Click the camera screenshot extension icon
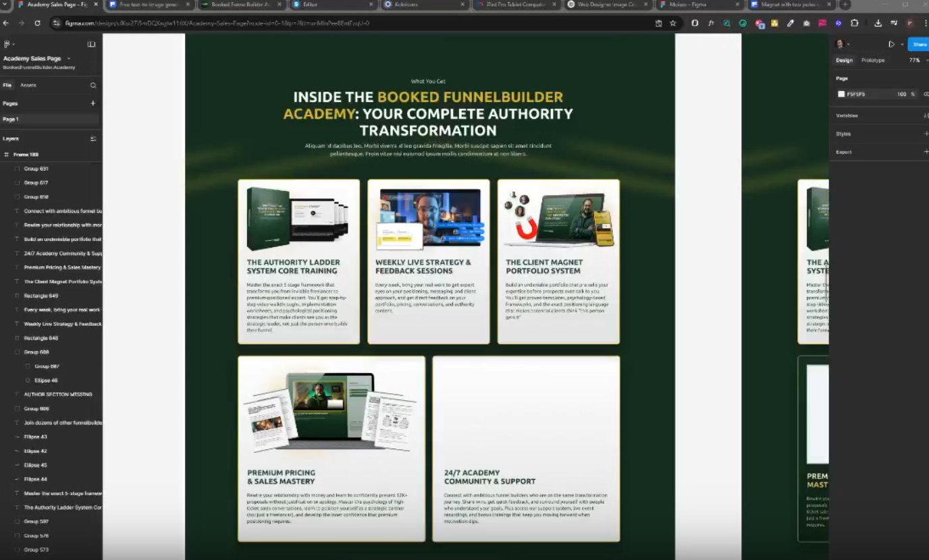This screenshot has width=929, height=560. 806,23
